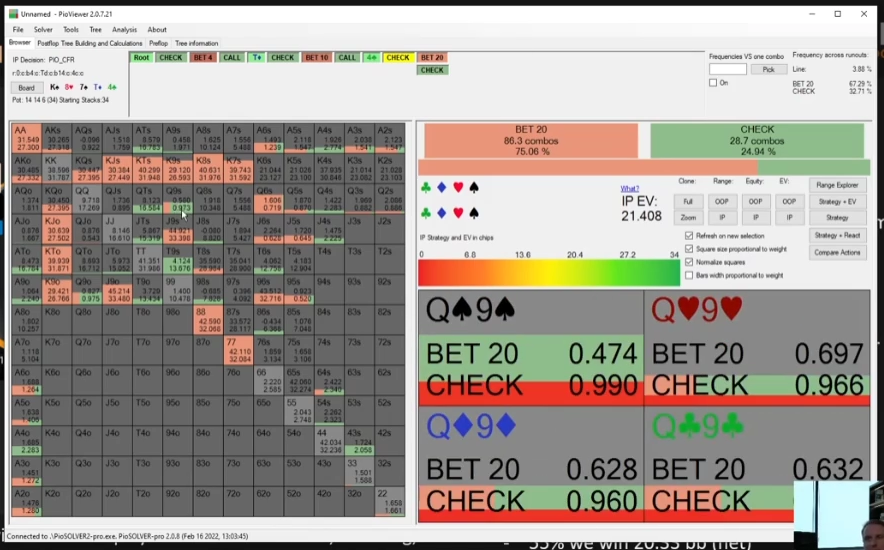
Task: Click the green CHECK 28.7 combos header
Action: (x=757, y=141)
